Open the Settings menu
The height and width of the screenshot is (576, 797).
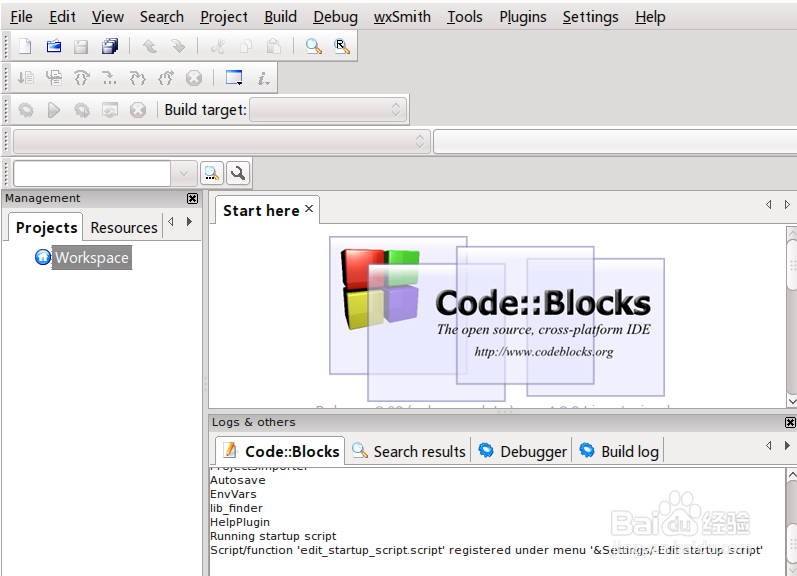[x=591, y=17]
